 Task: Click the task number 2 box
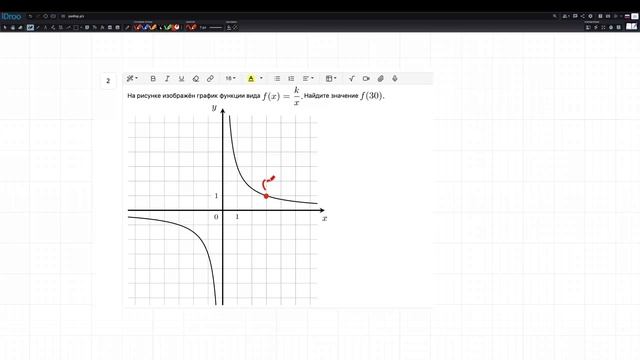[x=108, y=81]
